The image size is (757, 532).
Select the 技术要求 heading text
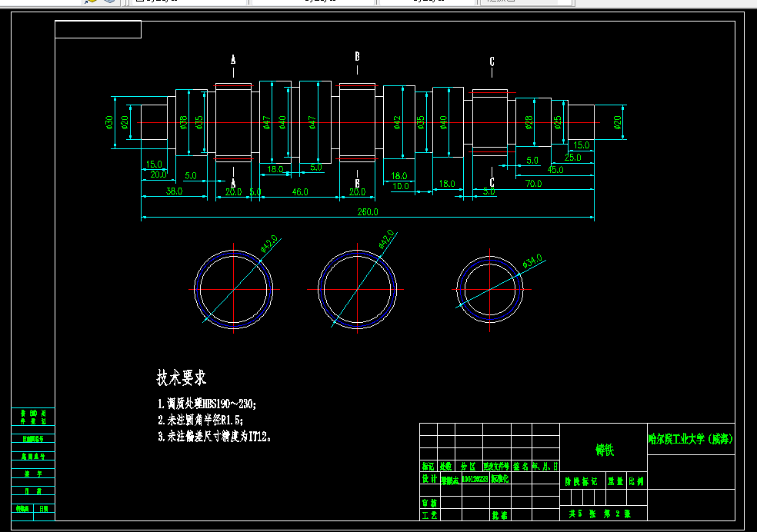click(x=182, y=377)
